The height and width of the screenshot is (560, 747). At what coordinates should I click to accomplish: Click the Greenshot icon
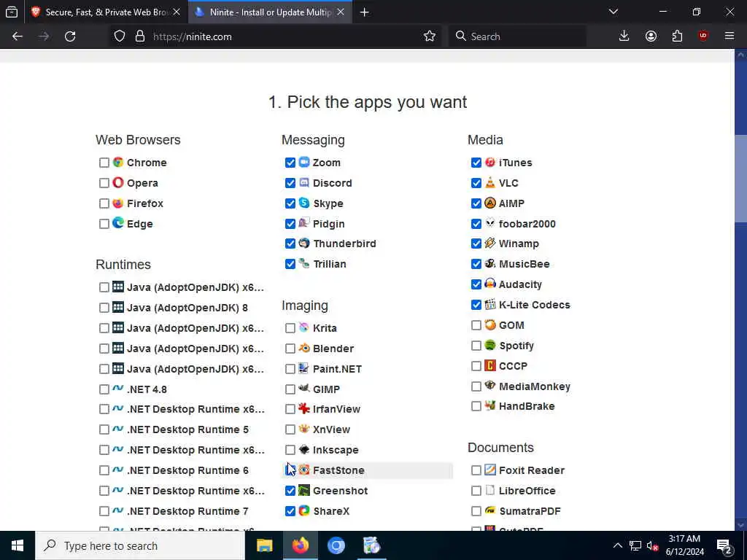click(x=304, y=491)
